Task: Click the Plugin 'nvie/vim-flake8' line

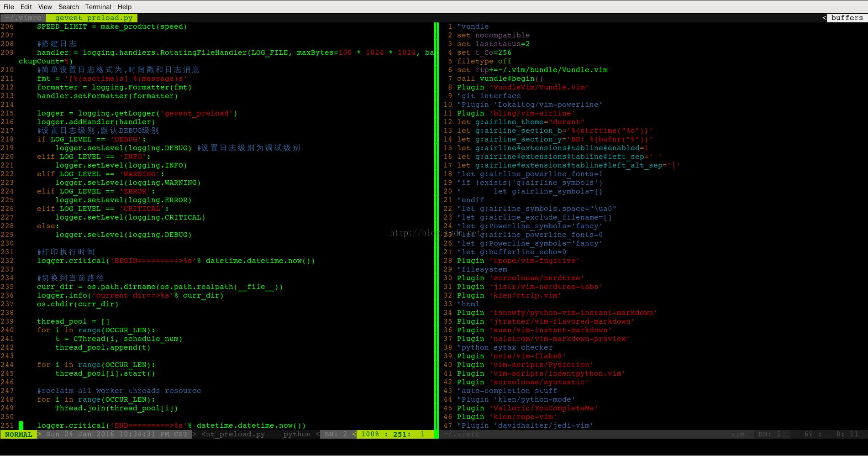Action: (511, 356)
